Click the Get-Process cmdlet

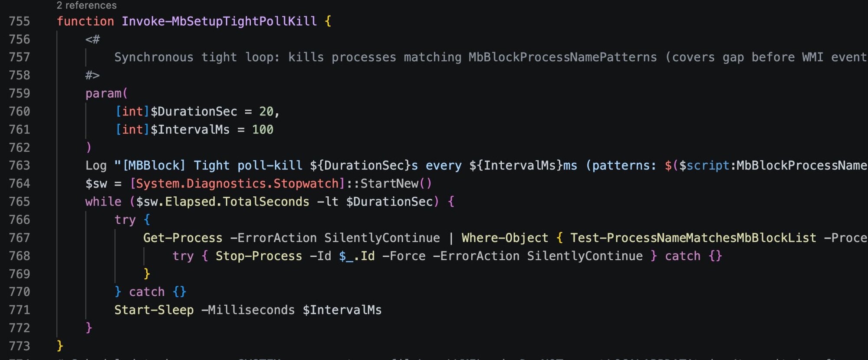coord(183,238)
